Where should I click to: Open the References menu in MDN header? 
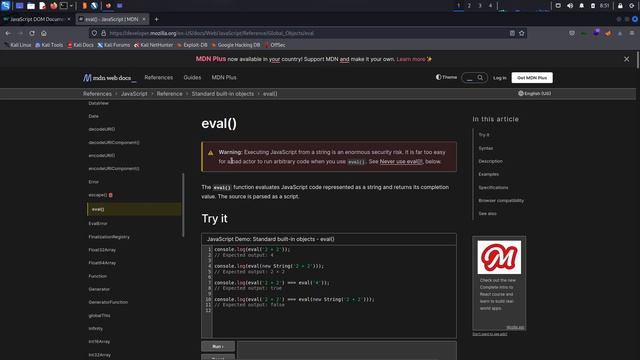click(x=159, y=78)
